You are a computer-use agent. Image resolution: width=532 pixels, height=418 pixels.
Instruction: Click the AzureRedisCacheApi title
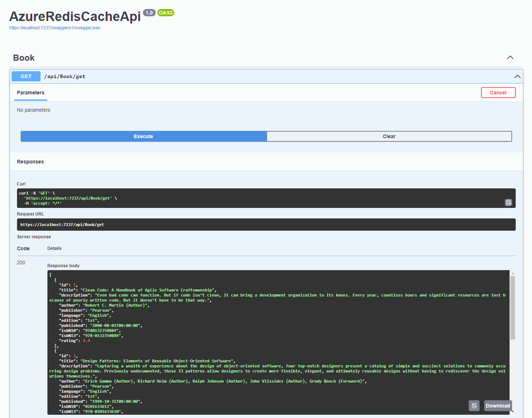tap(75, 16)
